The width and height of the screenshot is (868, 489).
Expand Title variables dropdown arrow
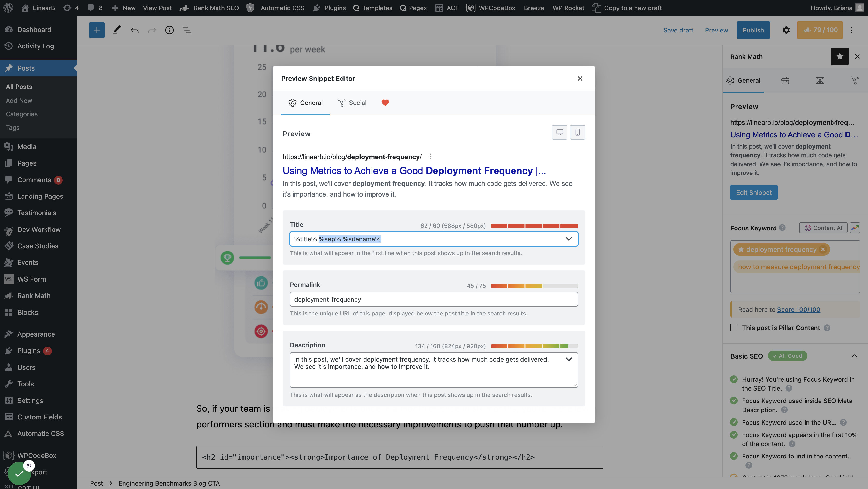click(x=569, y=239)
